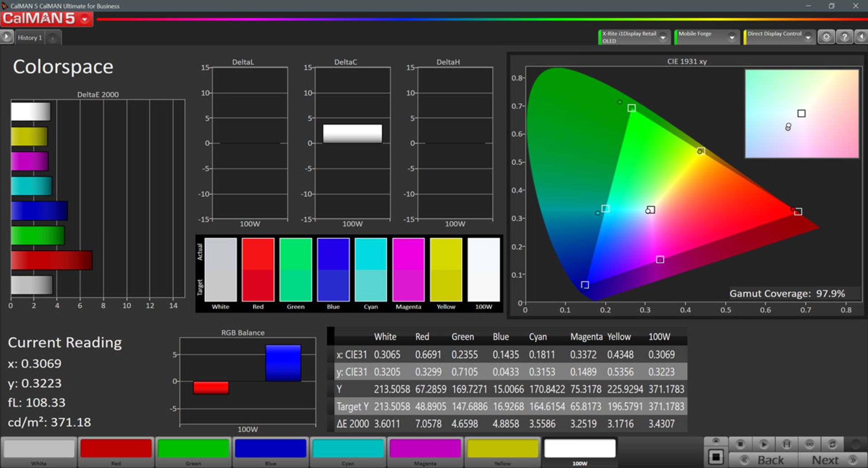This screenshot has height=468, width=868.
Task: Select the single measurement square icon
Action: [x=716, y=458]
